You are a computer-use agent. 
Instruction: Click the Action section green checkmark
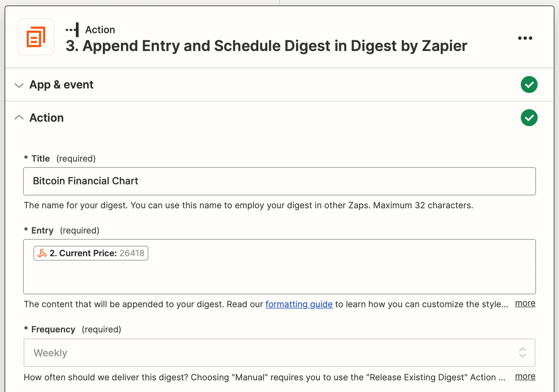[529, 118]
